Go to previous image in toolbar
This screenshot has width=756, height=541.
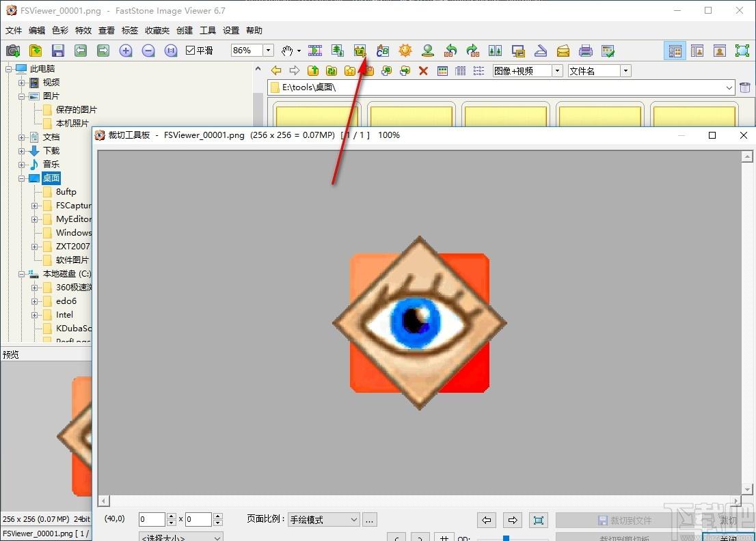tap(81, 51)
